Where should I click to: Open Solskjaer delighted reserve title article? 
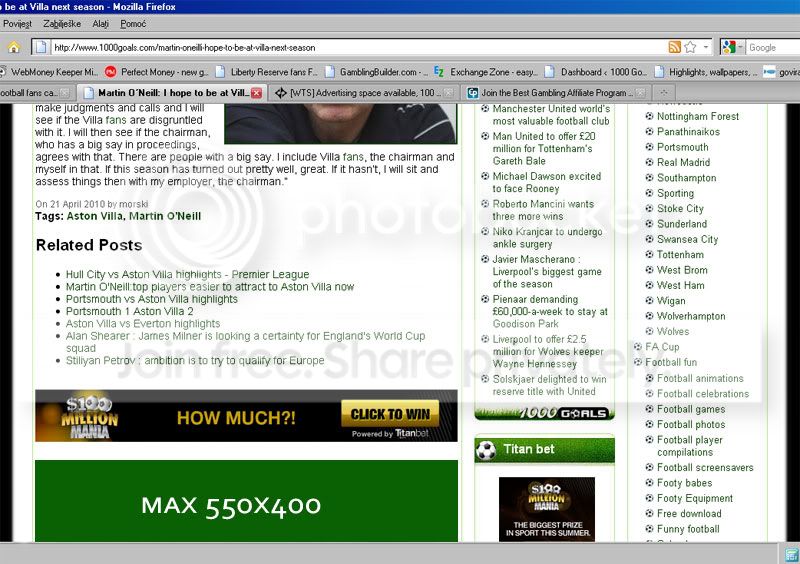(x=549, y=385)
